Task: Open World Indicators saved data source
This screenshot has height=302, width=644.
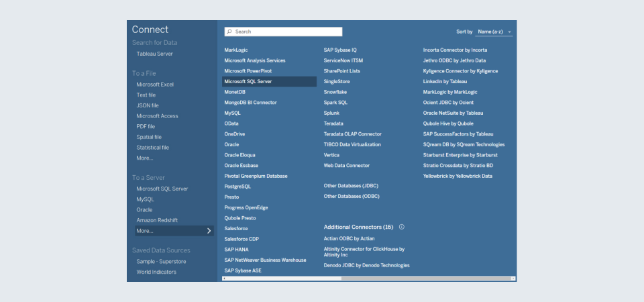Action: pos(156,272)
